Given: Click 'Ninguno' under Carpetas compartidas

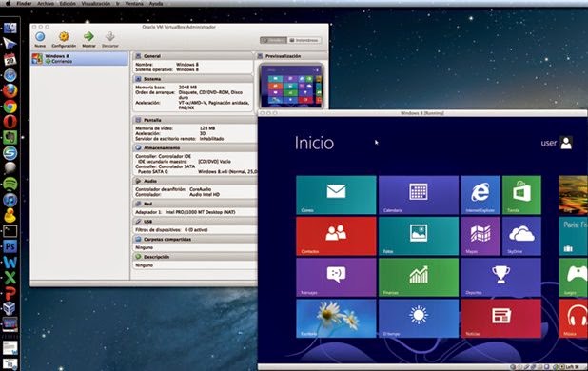Looking at the screenshot, I should [144, 247].
